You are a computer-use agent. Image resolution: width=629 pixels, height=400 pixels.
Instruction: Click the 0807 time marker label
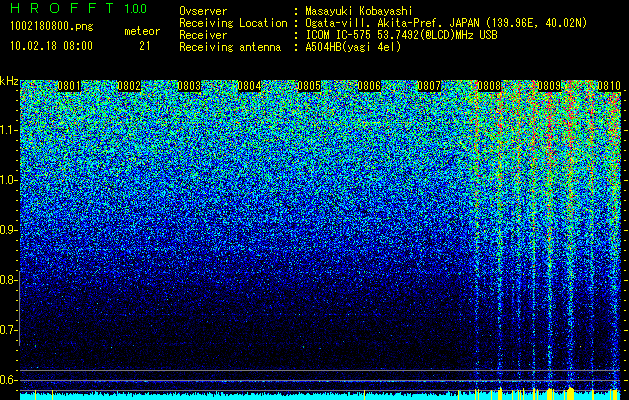[429, 86]
